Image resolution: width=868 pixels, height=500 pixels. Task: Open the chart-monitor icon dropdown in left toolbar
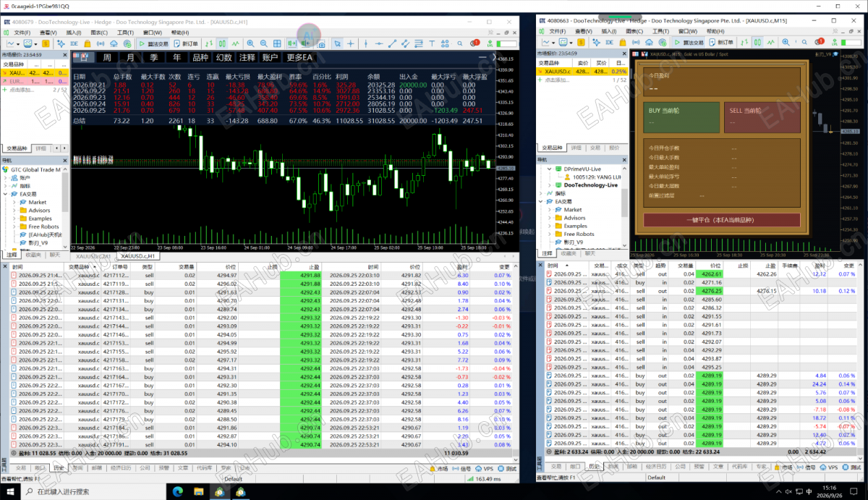tap(35, 43)
